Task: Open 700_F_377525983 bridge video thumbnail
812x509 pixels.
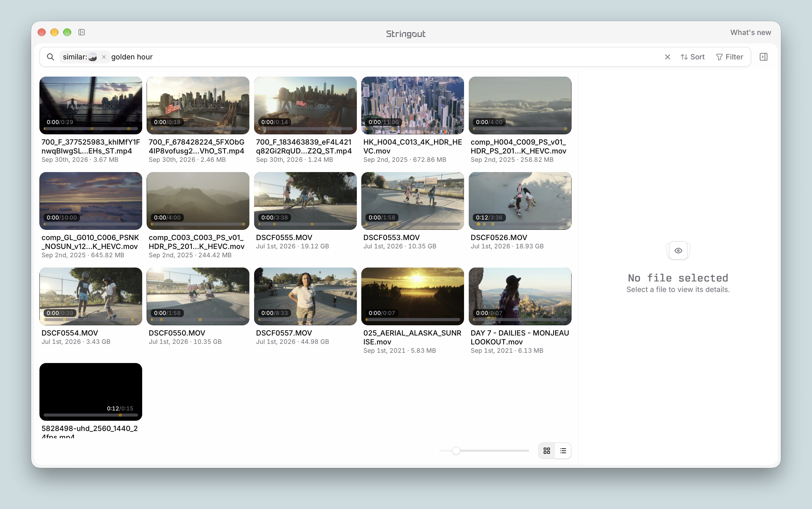Action: pos(91,105)
